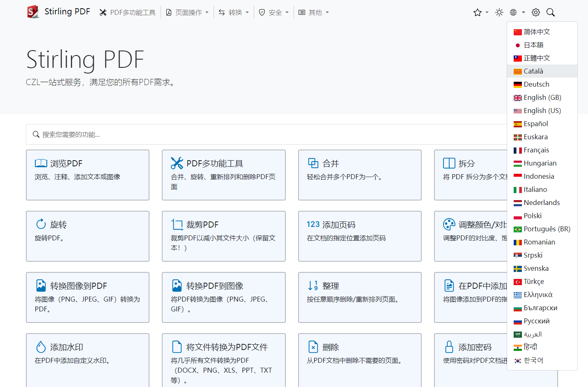Select Български language
Viewport: 588px width, 387px height.
(x=542, y=308)
